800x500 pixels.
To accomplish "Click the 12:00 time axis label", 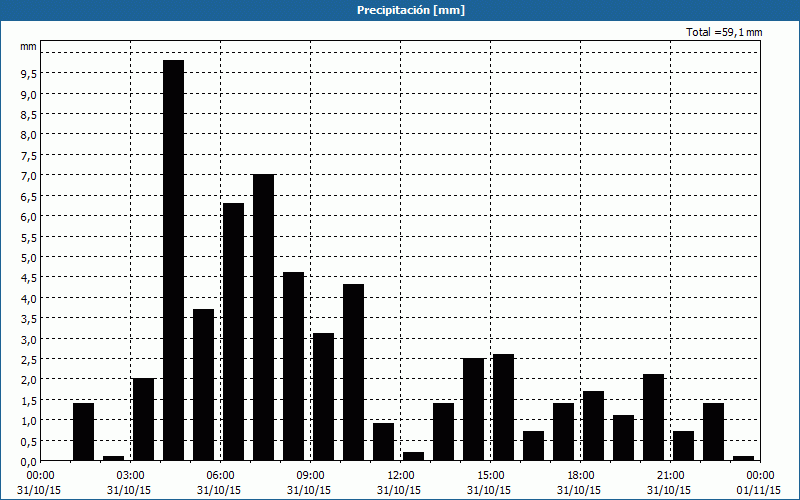I will point(401,476).
